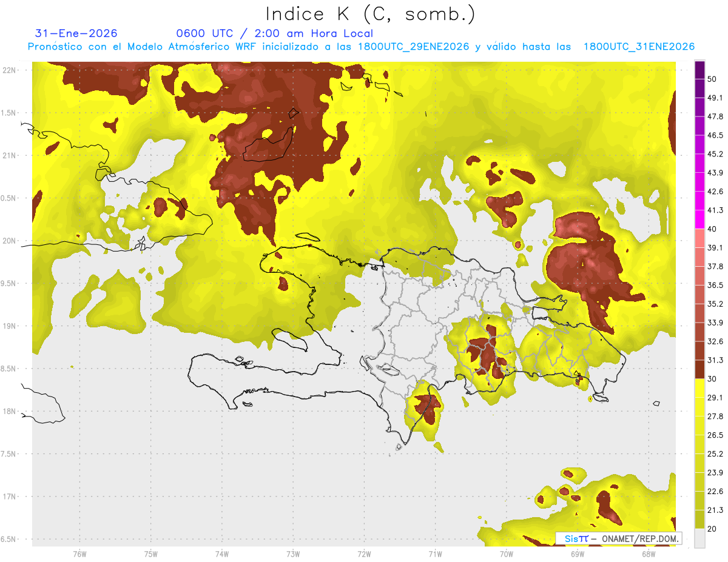Click the '40' color scale value
The image size is (728, 562).
[x=713, y=229]
